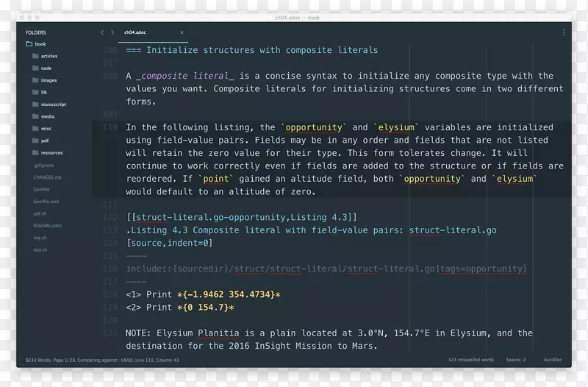This screenshot has height=387, width=588.
Task: Expand the pdf folder
Action: (45, 141)
